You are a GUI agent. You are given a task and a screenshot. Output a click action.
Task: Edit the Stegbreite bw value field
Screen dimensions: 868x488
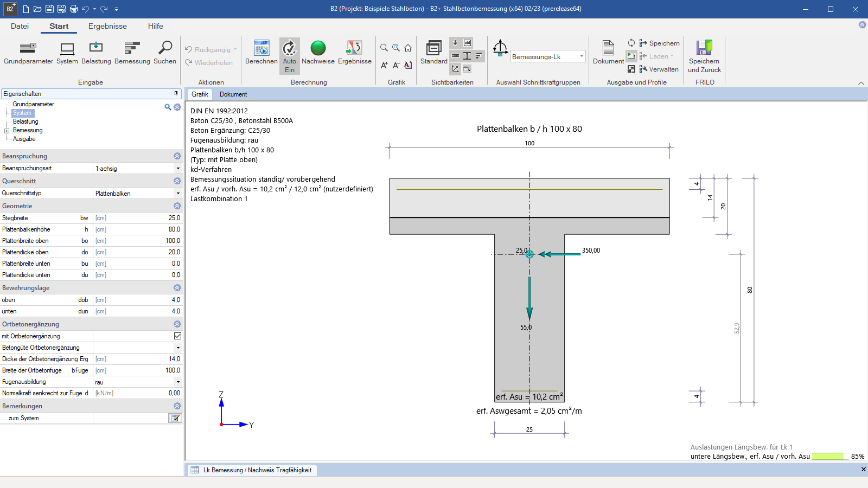(138, 218)
